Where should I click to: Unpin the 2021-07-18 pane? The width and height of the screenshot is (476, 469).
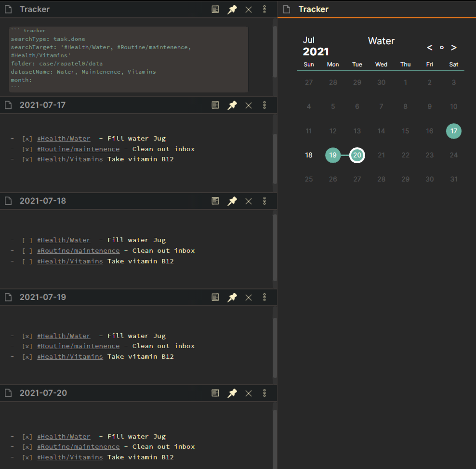(x=232, y=201)
